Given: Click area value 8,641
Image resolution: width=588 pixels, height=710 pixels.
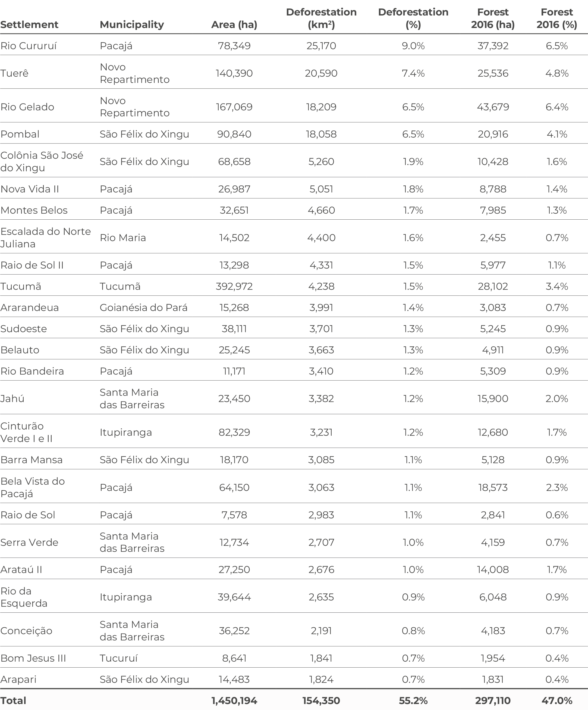Looking at the screenshot, I should 234,658.
